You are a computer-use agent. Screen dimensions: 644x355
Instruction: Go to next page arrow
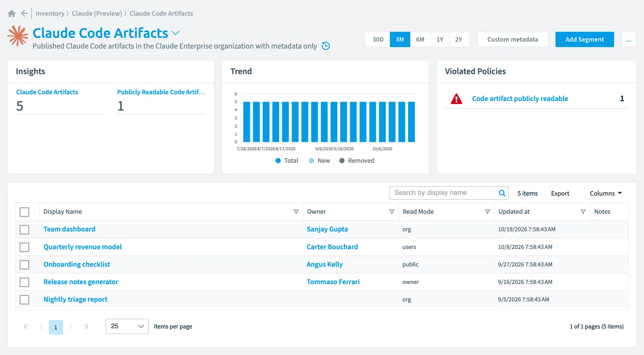[x=71, y=327]
